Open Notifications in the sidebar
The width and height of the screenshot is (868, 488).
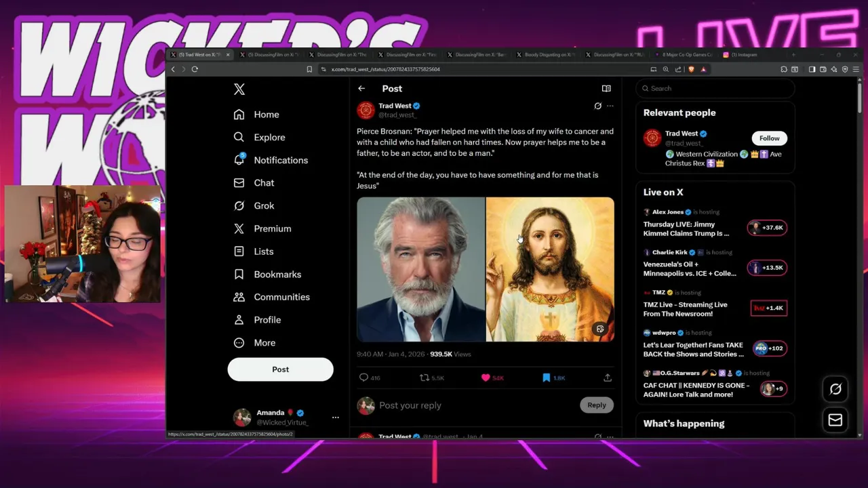271,160
